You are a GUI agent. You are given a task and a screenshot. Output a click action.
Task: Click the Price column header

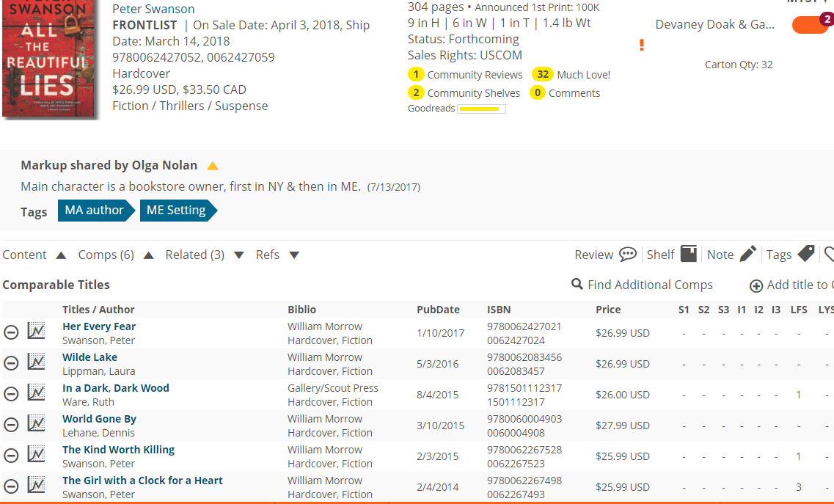pos(608,309)
